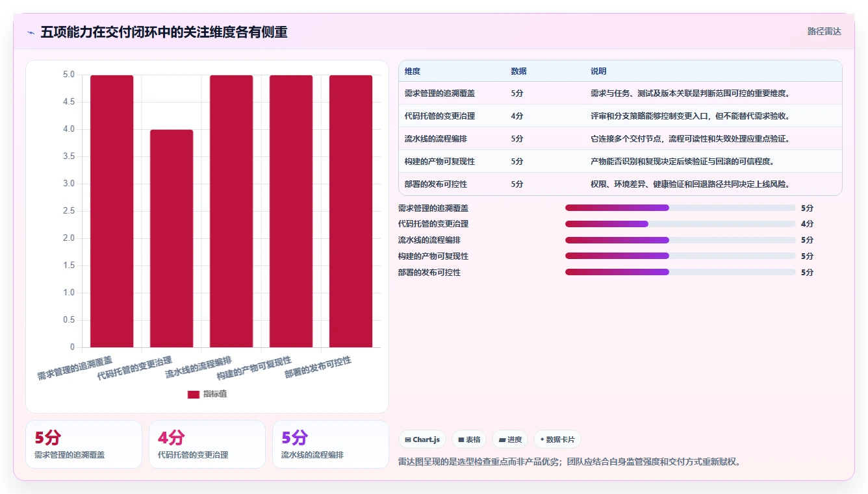Click the 部署的发布可控性 x-axis label
This screenshot has height=494, width=868.
tap(318, 368)
